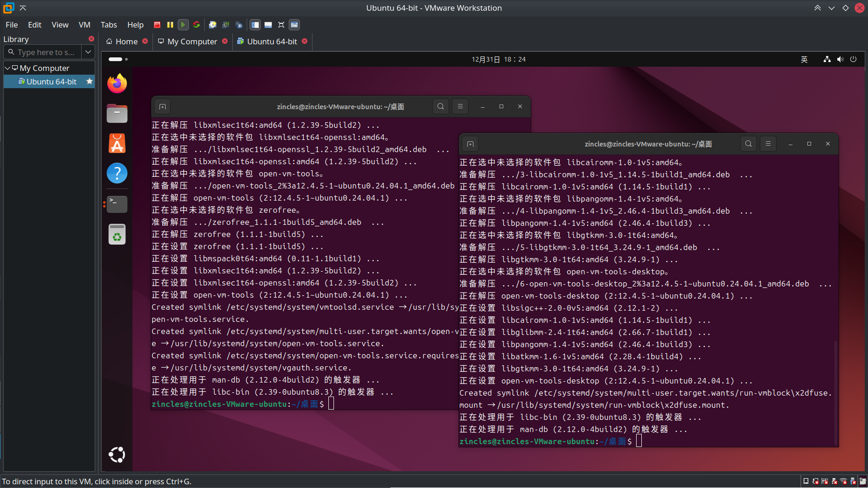Click the VMware logo in title bar
Image resolution: width=868 pixels, height=488 pixels.
click(x=8, y=8)
